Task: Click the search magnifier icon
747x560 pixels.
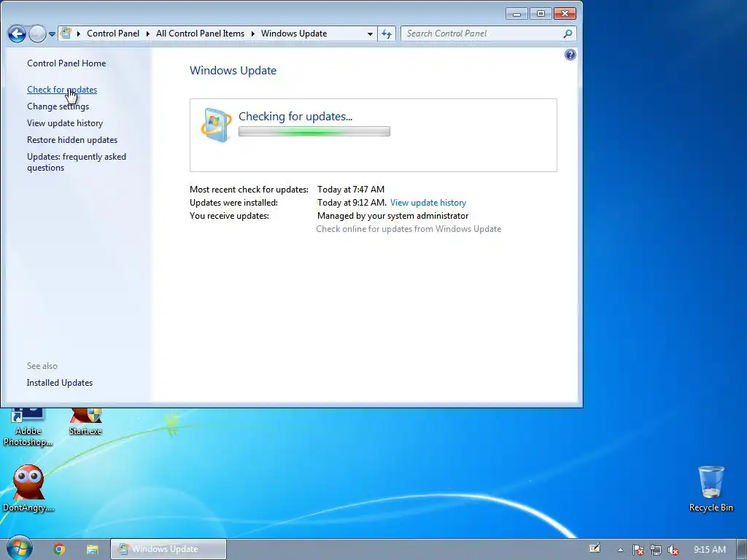Action: click(568, 34)
